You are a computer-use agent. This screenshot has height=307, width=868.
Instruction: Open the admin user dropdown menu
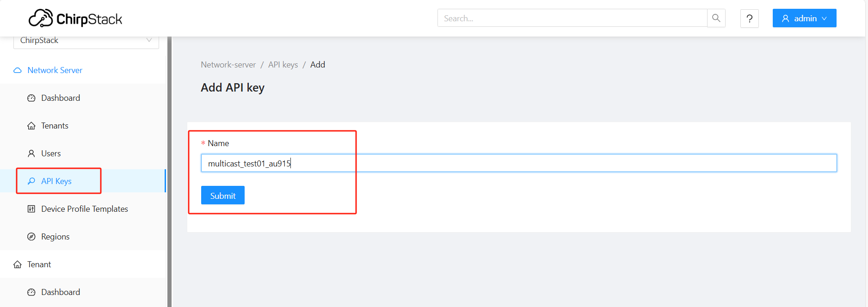point(804,18)
